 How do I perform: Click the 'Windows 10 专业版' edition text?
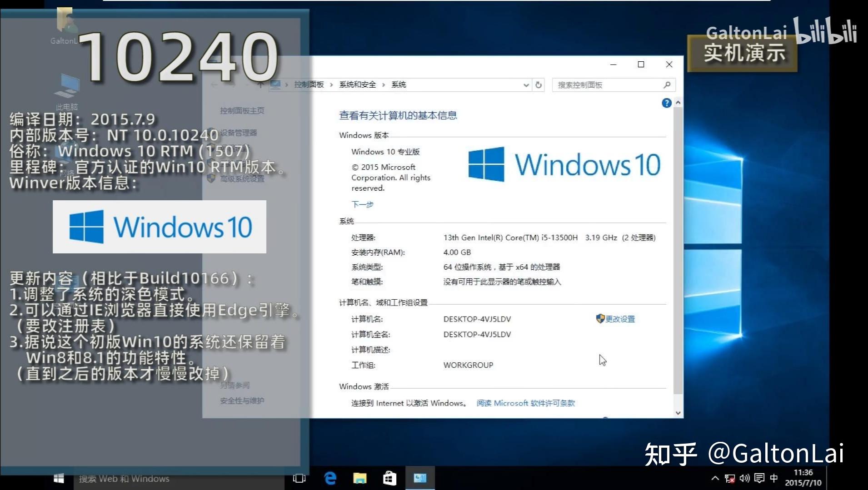(x=385, y=152)
